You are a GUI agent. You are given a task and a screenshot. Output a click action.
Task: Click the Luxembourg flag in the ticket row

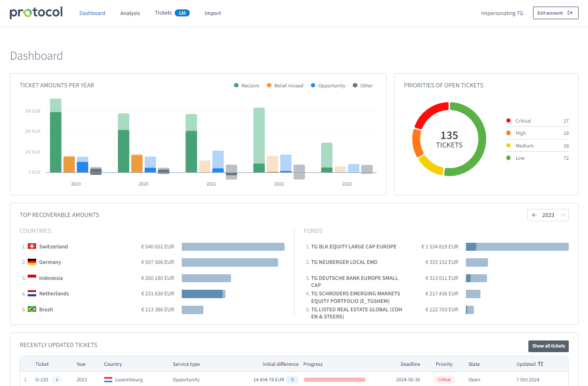tap(108, 379)
